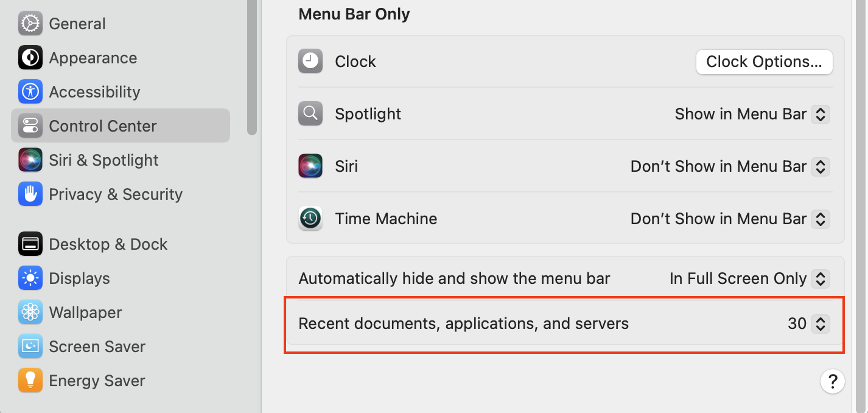Click the Accessibility icon in sidebar
Viewport: 868px width, 413px height.
tap(30, 92)
